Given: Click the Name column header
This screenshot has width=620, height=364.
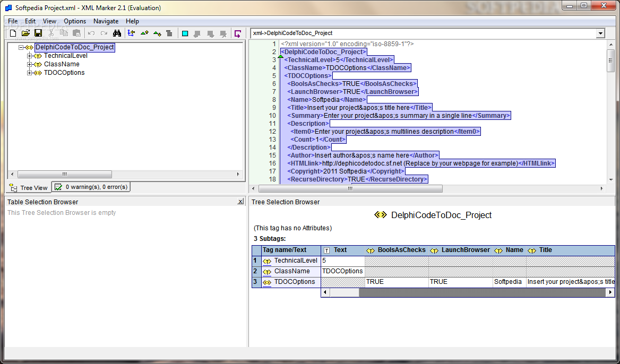Looking at the screenshot, I should pos(509,250).
